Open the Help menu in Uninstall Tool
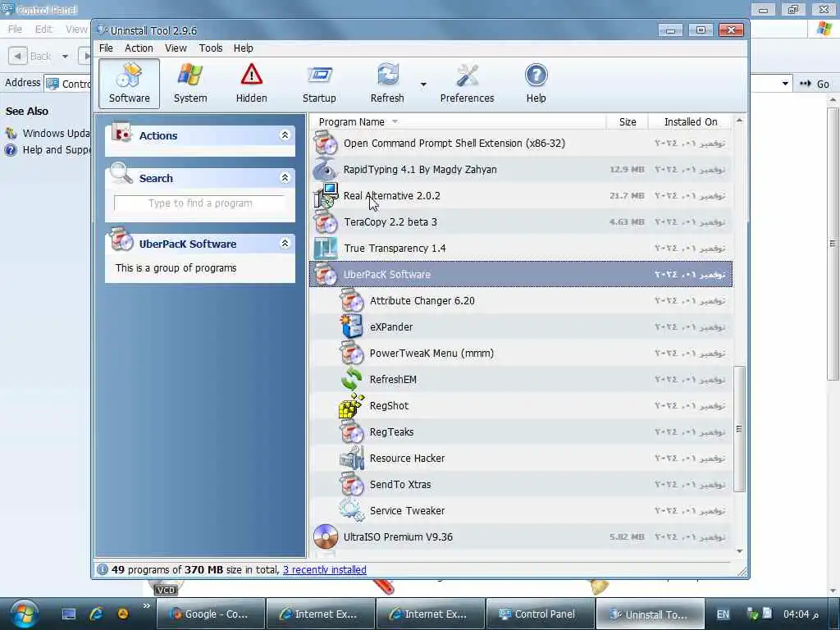Viewport: 840px width, 630px height. (x=243, y=48)
